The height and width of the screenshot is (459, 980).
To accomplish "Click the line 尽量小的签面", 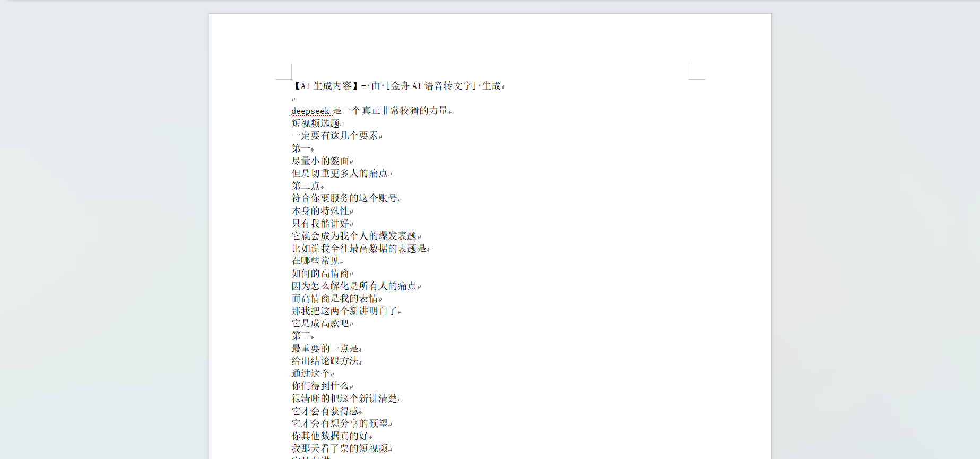I will [320, 161].
